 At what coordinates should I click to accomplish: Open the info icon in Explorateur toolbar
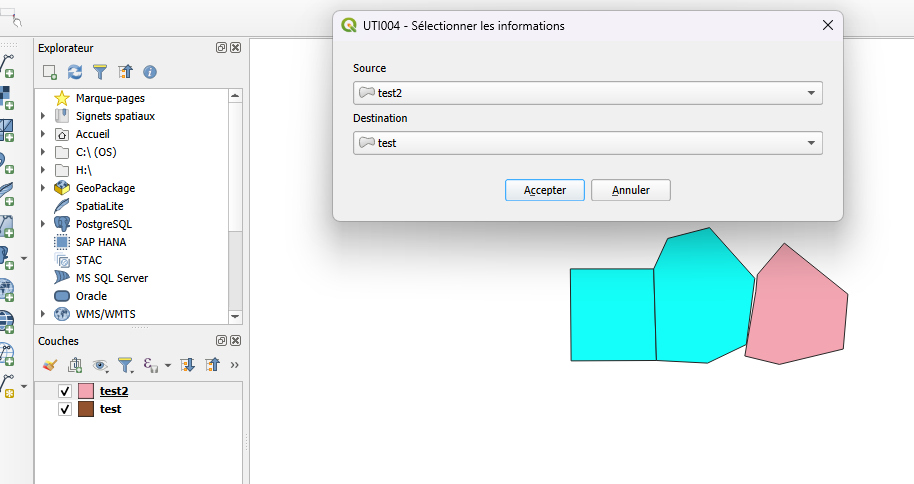point(150,72)
